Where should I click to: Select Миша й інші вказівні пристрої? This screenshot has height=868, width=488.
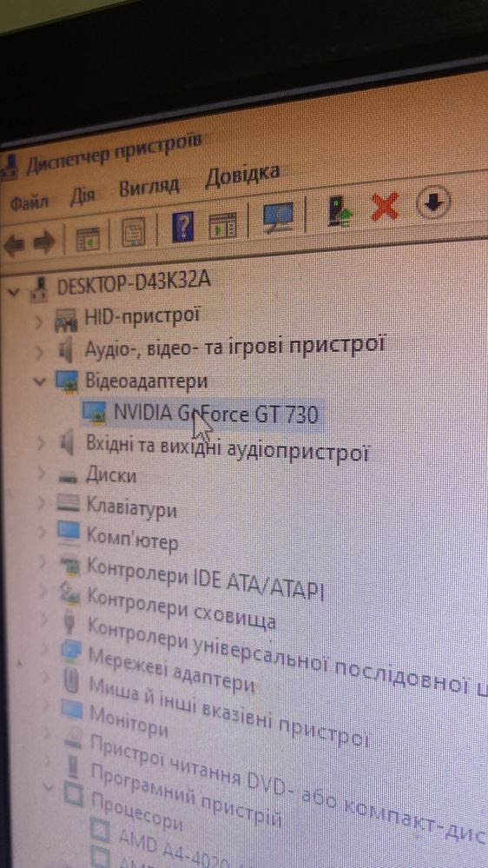228,711
